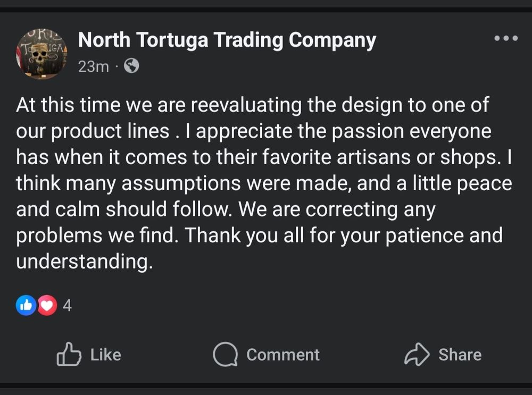Toggle Like using the Like label

click(x=105, y=355)
